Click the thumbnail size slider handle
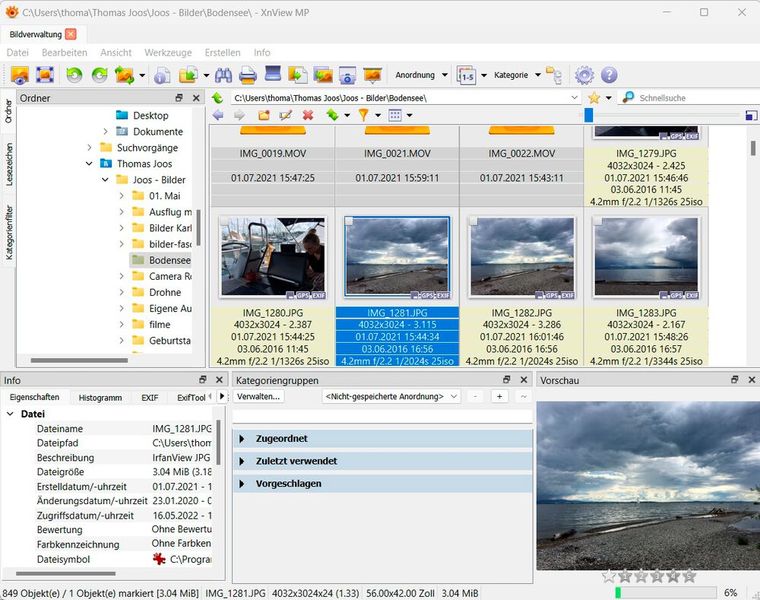Image resolution: width=760 pixels, height=600 pixels. pos(589,115)
